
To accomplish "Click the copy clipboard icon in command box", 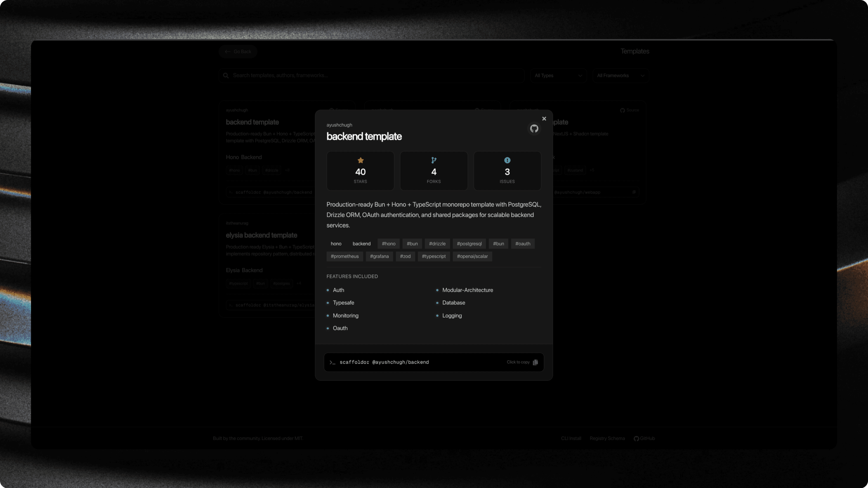I will [x=535, y=362].
